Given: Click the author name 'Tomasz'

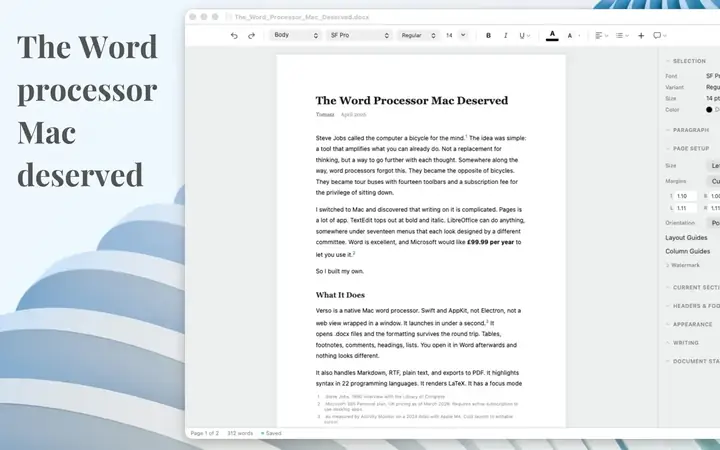Looking at the screenshot, I should [325, 115].
